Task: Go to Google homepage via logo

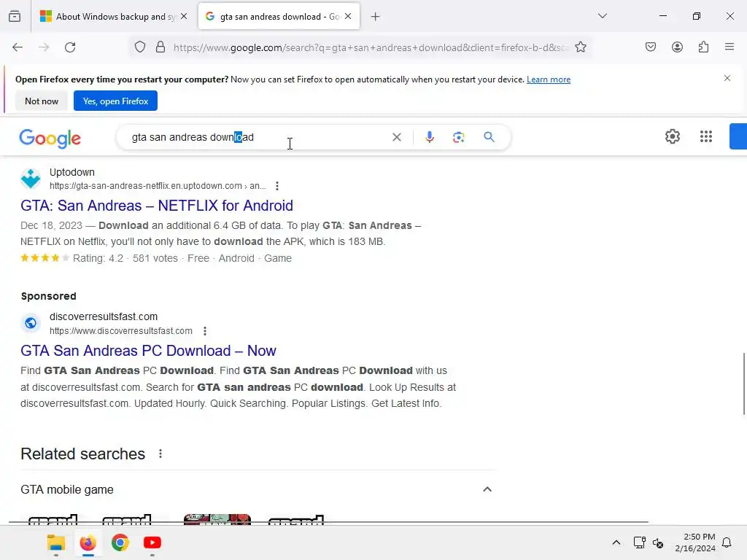Action: tap(50, 139)
